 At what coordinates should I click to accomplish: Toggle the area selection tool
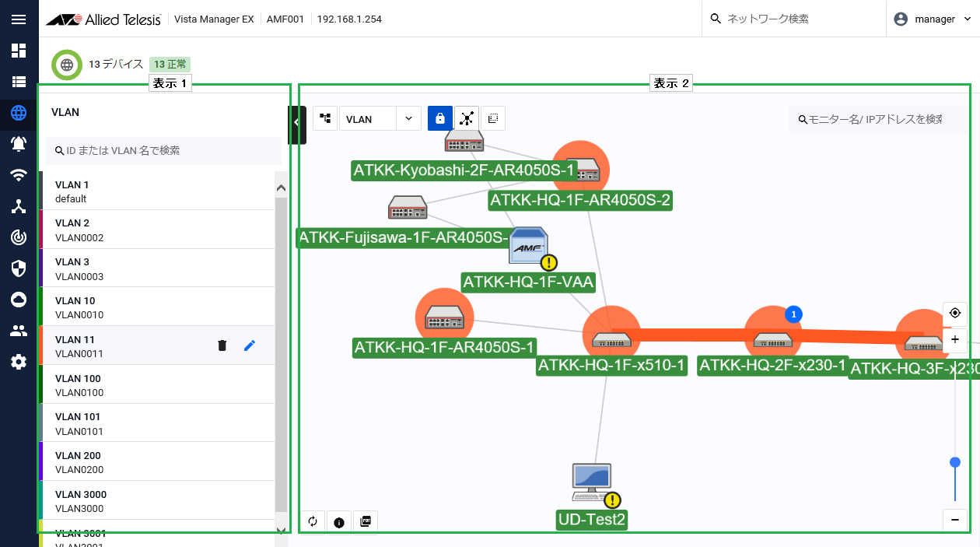(493, 118)
